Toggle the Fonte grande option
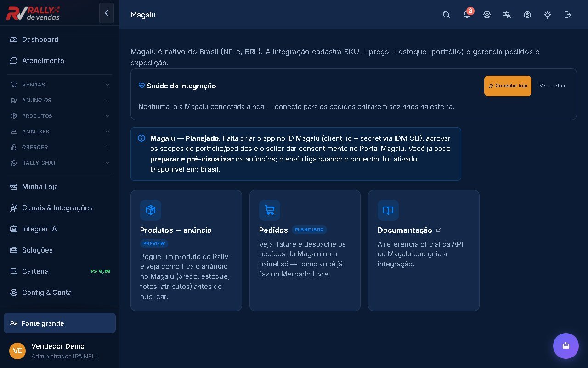588x368 pixels. [x=60, y=323]
